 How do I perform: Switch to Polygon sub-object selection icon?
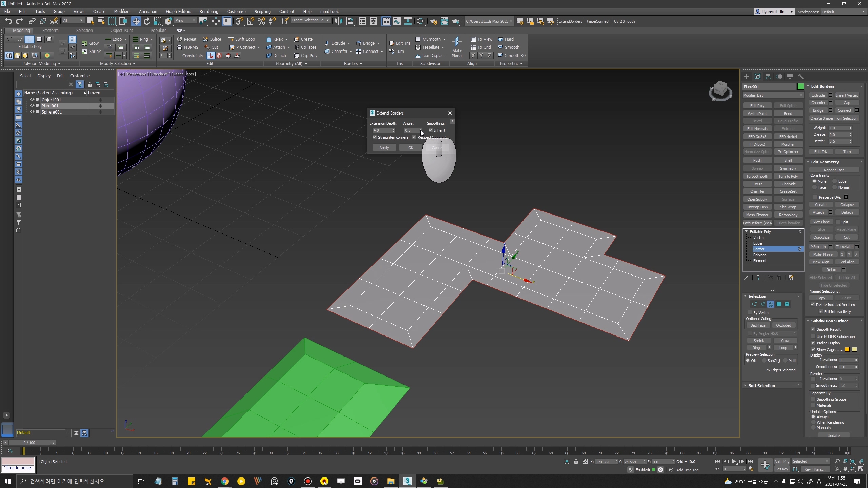[779, 304]
